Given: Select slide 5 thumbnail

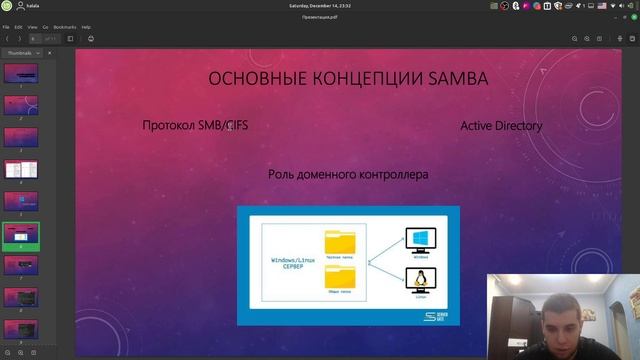Looking at the screenshot, I should tap(21, 202).
